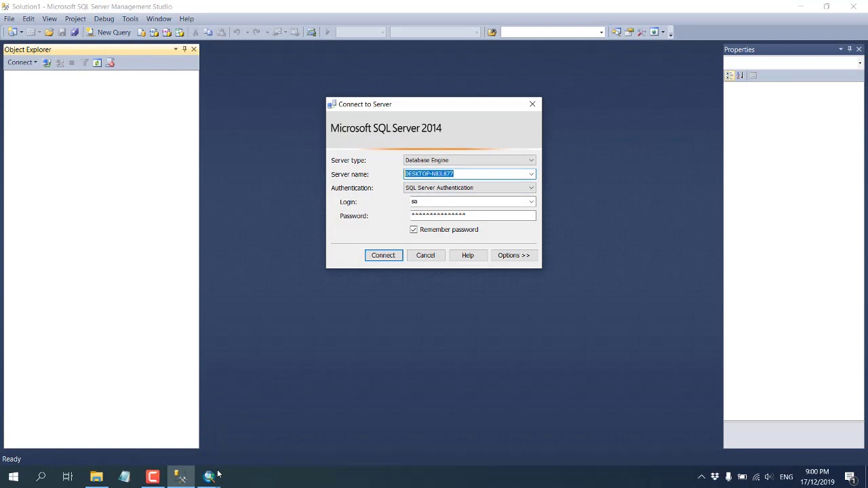The height and width of the screenshot is (488, 868).
Task: Click New Query in the toolbar
Action: click(108, 32)
